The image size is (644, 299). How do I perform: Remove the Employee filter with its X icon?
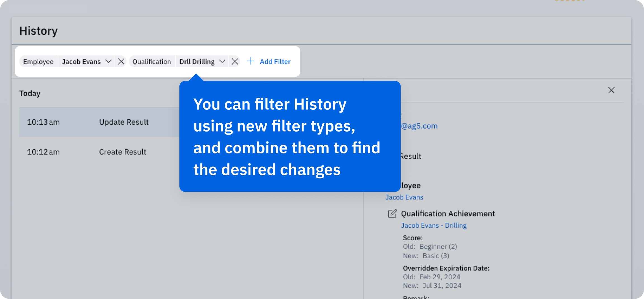[x=121, y=62]
